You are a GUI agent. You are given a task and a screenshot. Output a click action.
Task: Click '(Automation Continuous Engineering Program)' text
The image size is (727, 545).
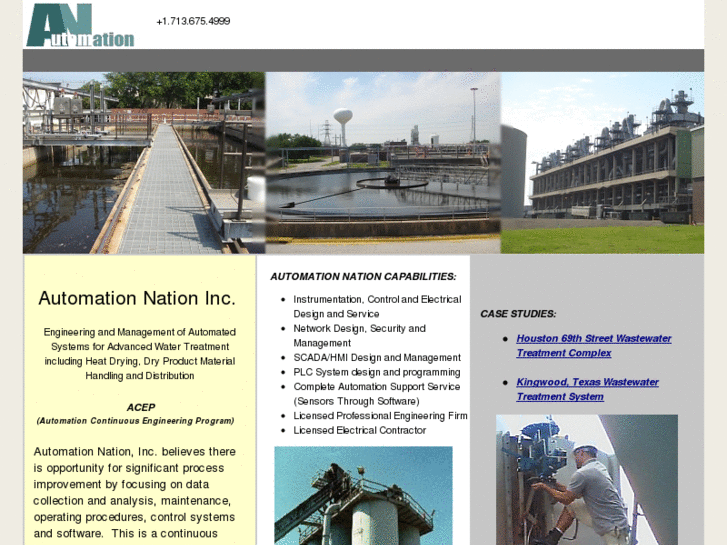135,421
